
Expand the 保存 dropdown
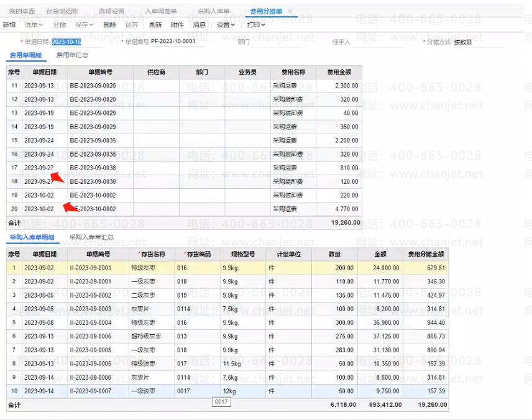coord(83,25)
